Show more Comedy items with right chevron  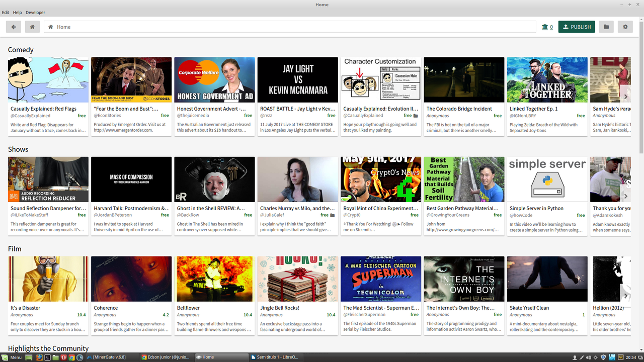pyautogui.click(x=625, y=97)
